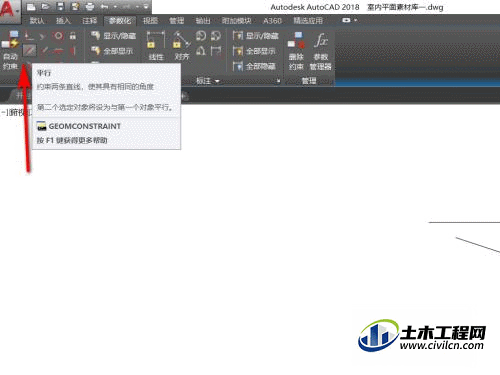This screenshot has width=500, height=375.
Task: Select the Convert dimension constraint icon
Action: pyautogui.click(x=216, y=51)
